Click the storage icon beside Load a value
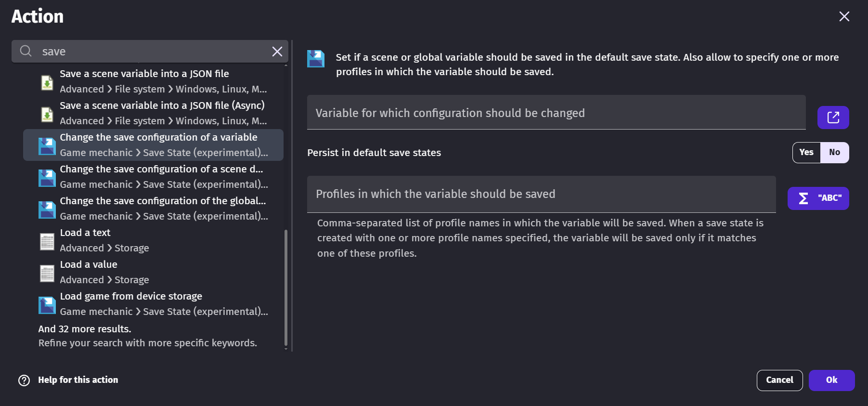Screen dimensions: 868x406 click(47, 273)
